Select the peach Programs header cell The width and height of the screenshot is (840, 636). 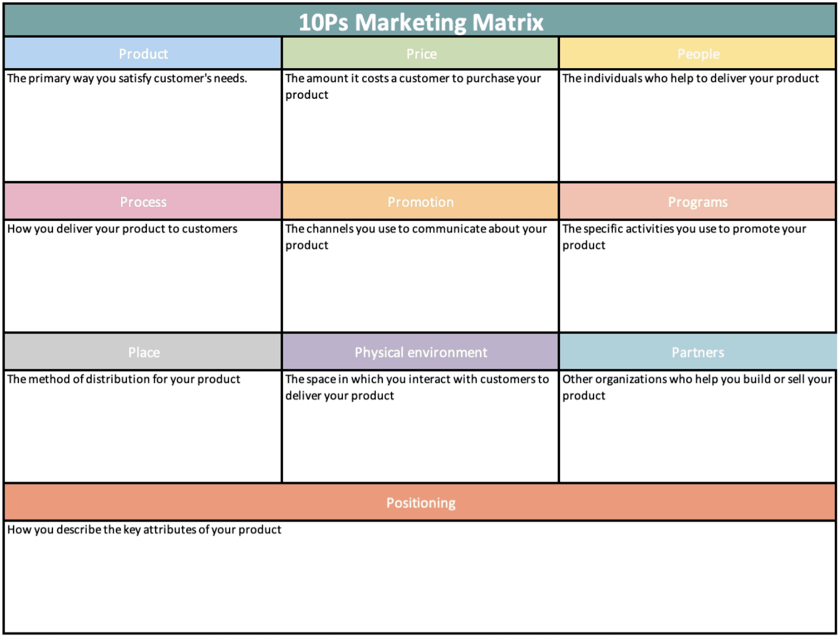697,202
